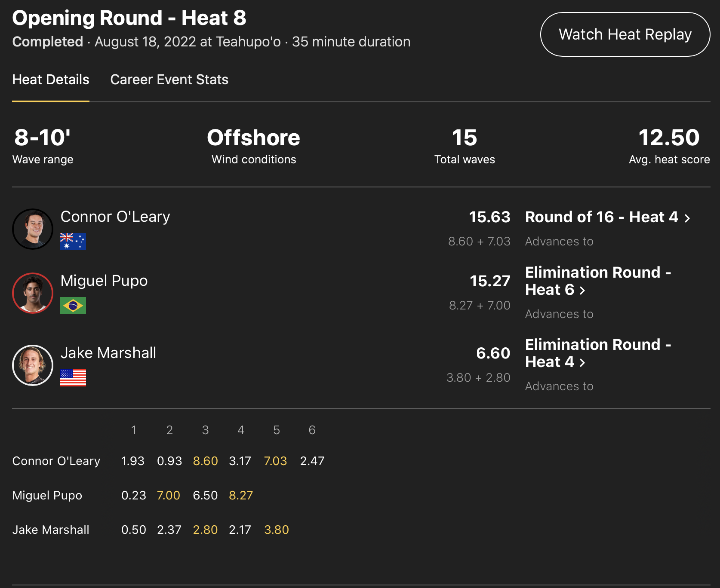Image resolution: width=720 pixels, height=588 pixels.
Task: Select the Heat Details tab
Action: pyautogui.click(x=51, y=80)
